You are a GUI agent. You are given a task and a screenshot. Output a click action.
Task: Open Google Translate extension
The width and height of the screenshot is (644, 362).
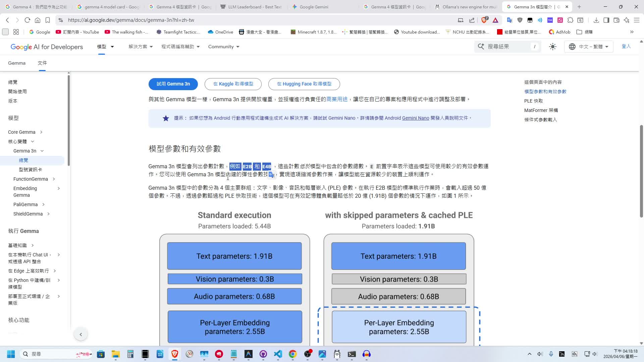click(509, 20)
